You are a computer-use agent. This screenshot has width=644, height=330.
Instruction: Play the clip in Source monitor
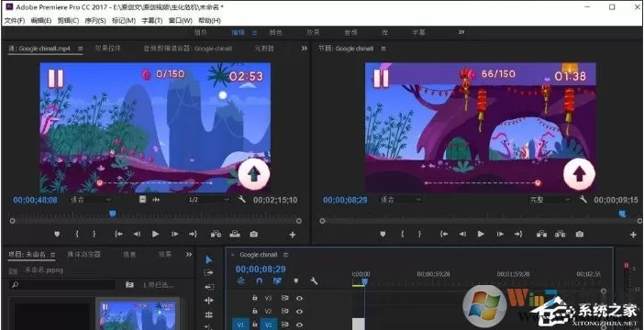pos(155,234)
